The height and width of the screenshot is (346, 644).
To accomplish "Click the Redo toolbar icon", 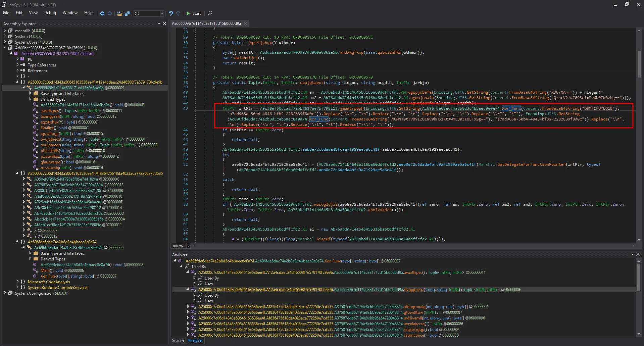I will tap(178, 13).
